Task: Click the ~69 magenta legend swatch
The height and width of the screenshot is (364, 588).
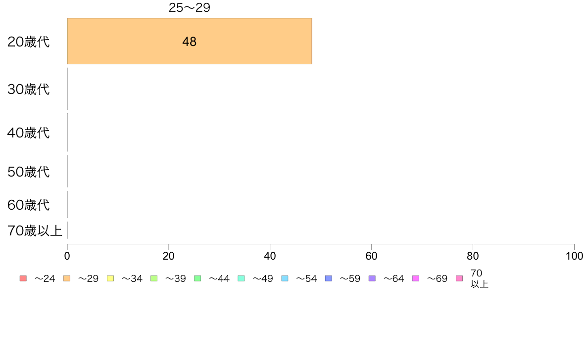Action: 415,278
